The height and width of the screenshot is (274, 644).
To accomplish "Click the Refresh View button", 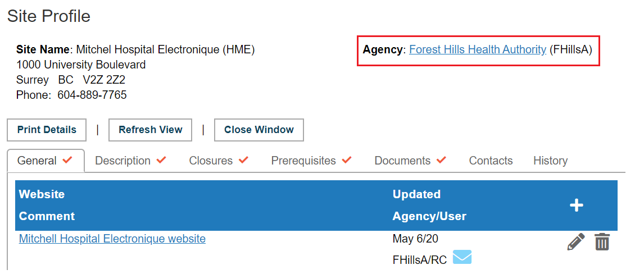I will (x=150, y=130).
